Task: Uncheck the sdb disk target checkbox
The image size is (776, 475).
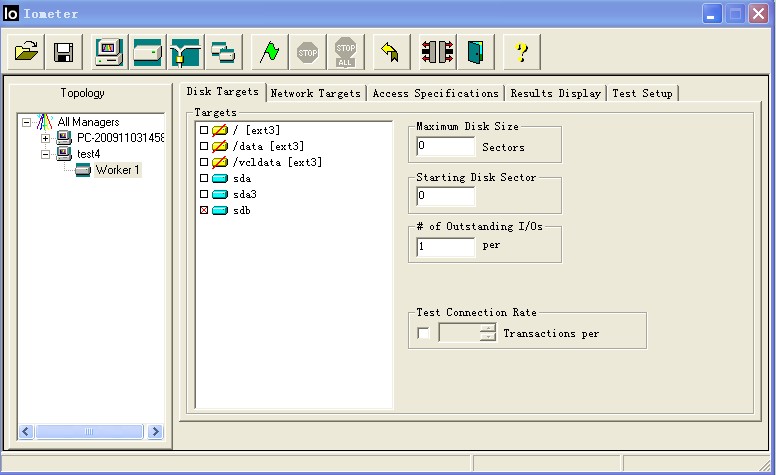Action: pos(205,210)
